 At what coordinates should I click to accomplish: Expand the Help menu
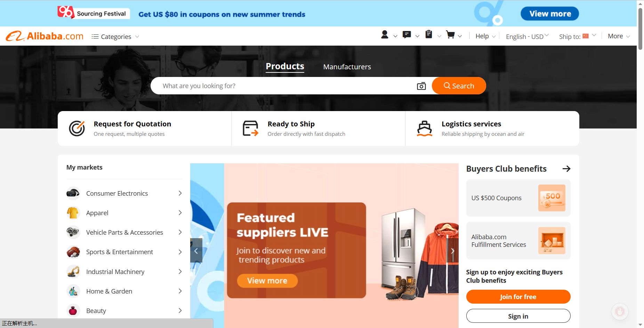[x=485, y=36]
